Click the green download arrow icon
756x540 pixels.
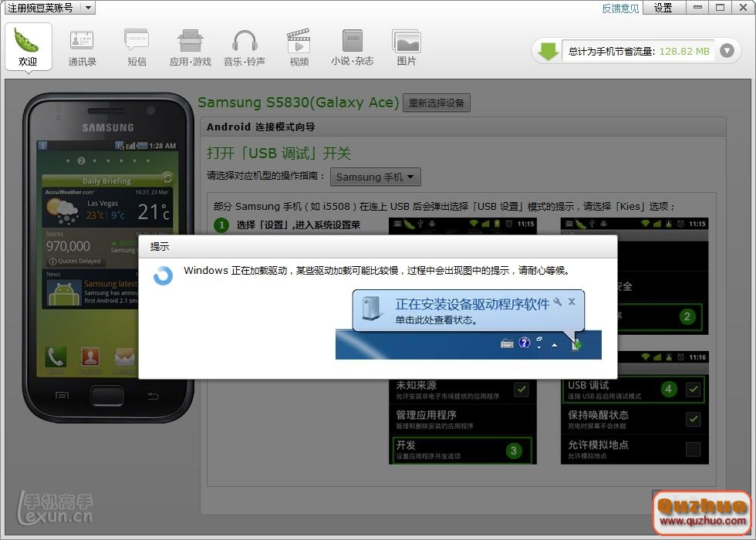(x=548, y=51)
